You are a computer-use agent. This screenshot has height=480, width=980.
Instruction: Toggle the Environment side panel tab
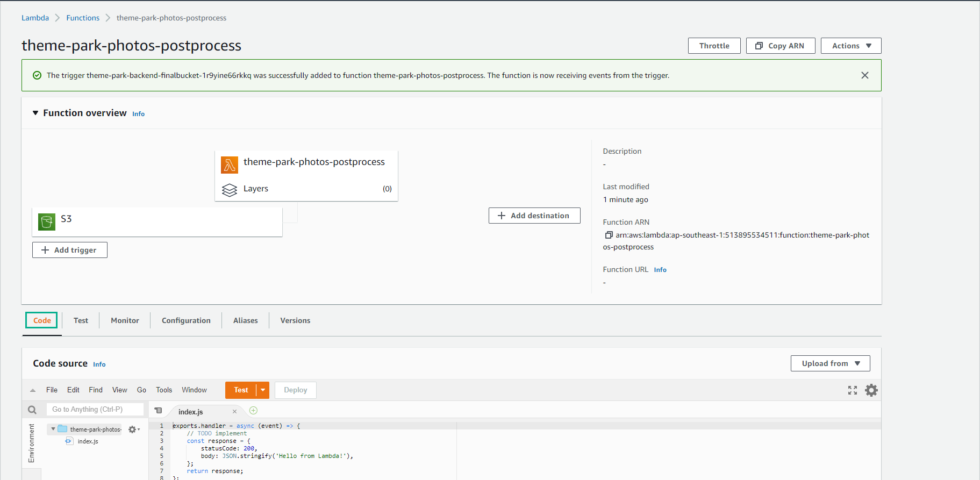coord(31,443)
